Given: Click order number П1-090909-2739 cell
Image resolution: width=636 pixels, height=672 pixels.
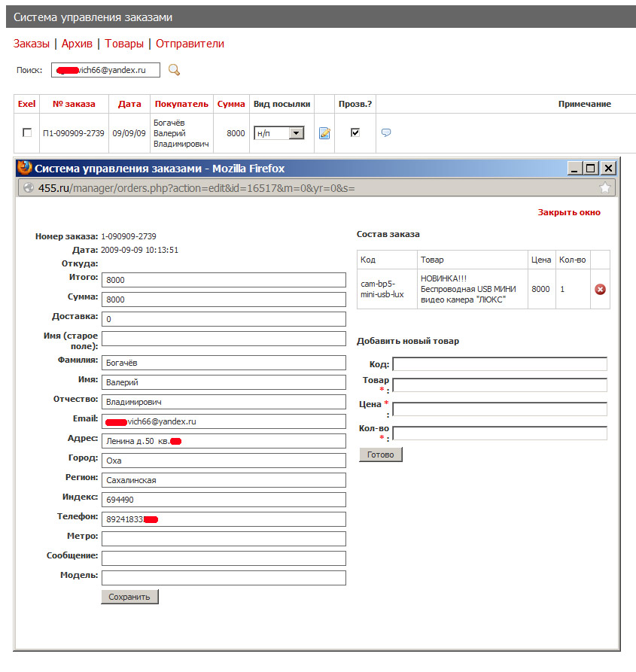Looking at the screenshot, I should [74, 133].
